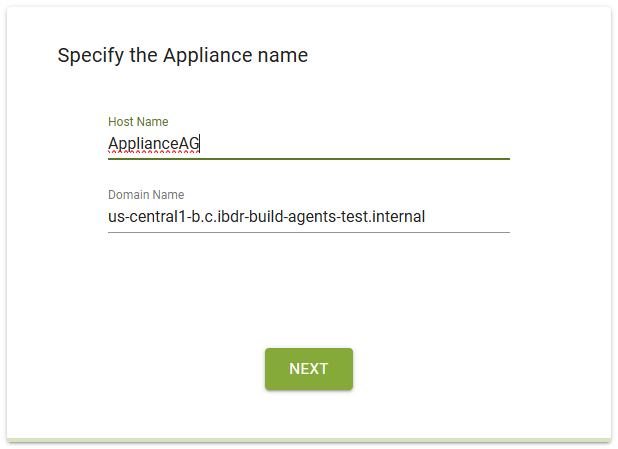The width and height of the screenshot is (618, 449).
Task: Click the 'Specify the Appliance name' heading
Action: click(182, 55)
